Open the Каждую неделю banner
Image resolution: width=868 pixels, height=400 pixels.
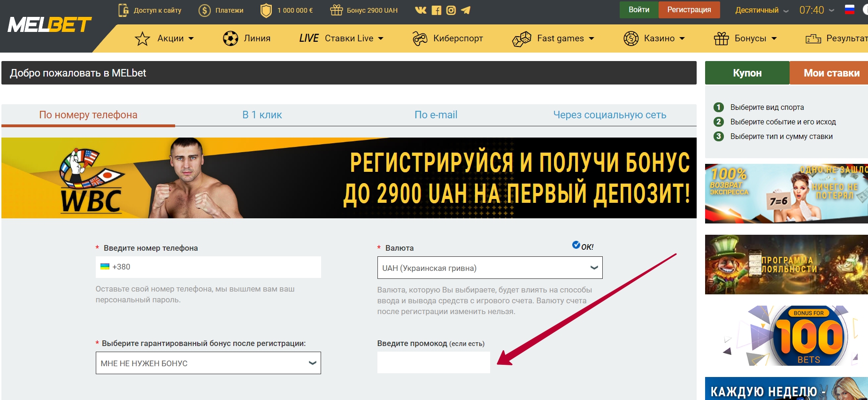786,389
